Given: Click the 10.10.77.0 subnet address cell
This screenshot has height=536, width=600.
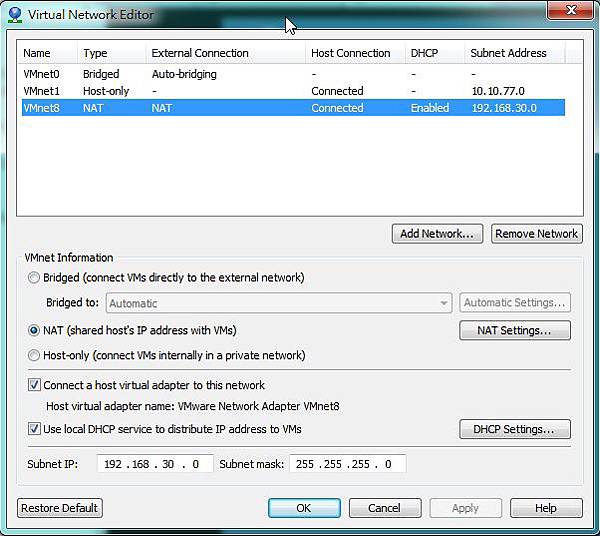Looking at the screenshot, I should coord(498,91).
